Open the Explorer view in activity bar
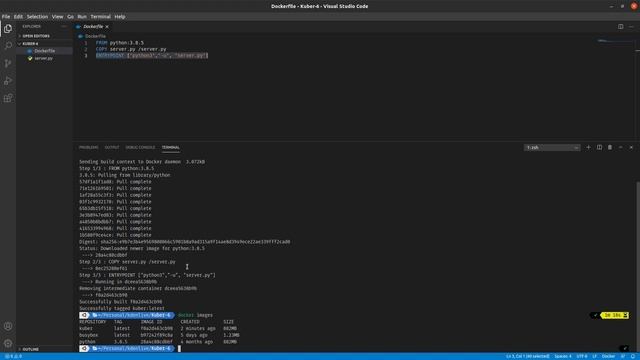Screen dimensions: 640x360 click(8, 29)
